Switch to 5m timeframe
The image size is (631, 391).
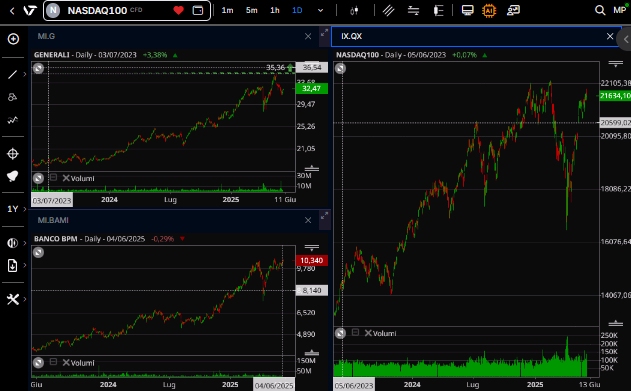click(252, 10)
